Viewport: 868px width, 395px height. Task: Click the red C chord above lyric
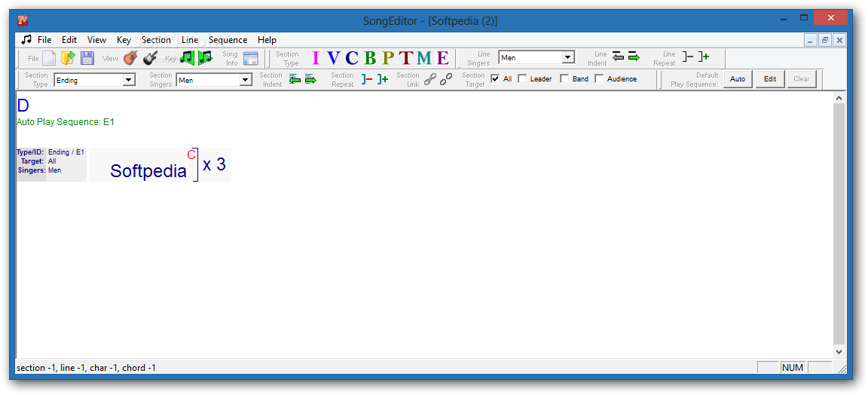(191, 155)
